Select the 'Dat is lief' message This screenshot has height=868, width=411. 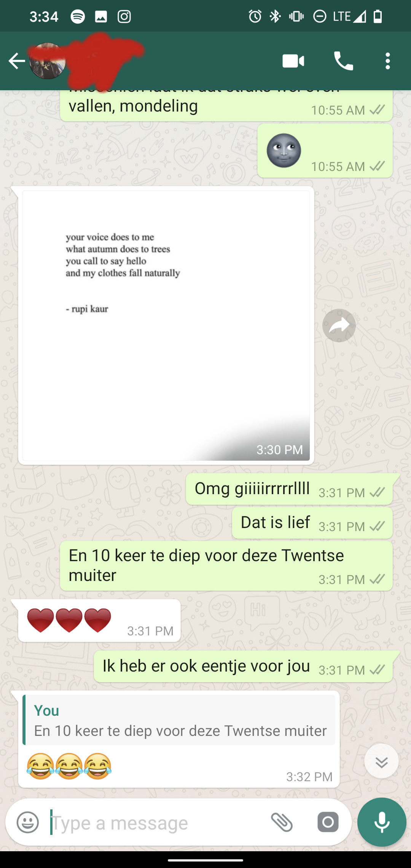click(x=312, y=523)
